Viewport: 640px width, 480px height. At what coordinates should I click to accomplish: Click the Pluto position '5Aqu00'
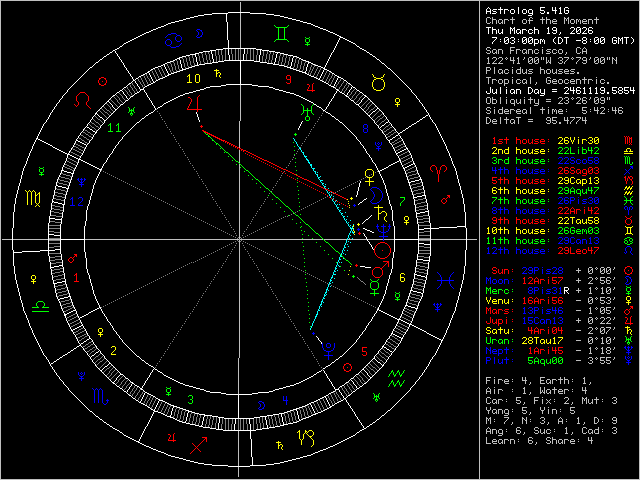(x=545, y=361)
